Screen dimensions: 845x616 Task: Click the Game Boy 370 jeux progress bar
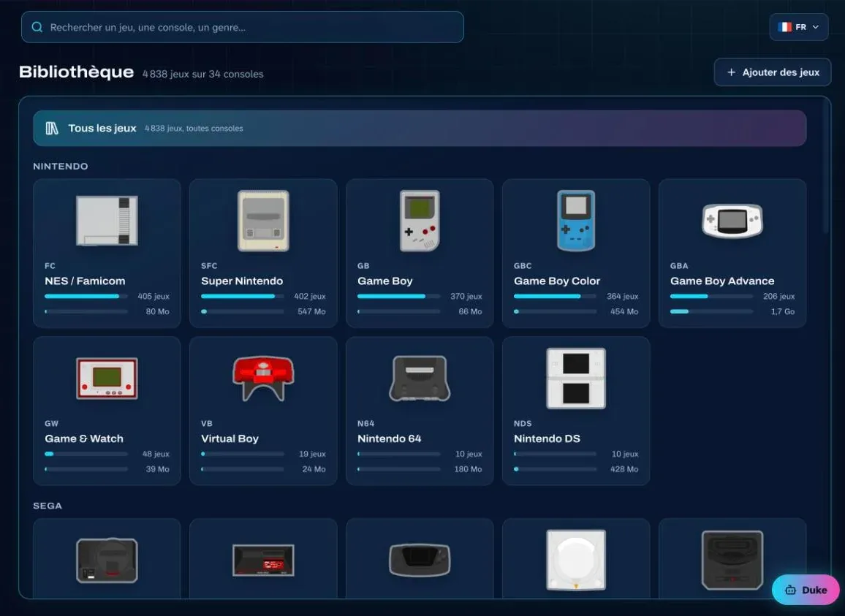click(399, 297)
